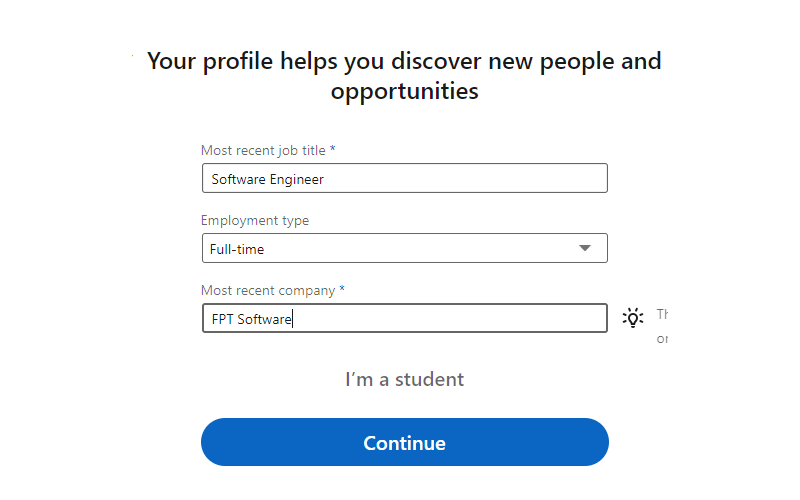The height and width of the screenshot is (500, 800).
Task: Click the lightbulb tip icon
Action: 632,318
